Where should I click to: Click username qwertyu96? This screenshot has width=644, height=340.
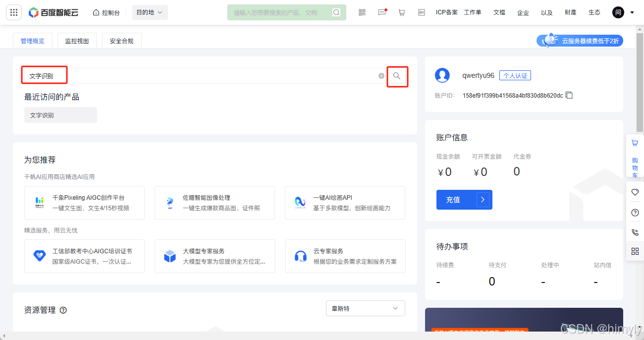pyautogui.click(x=478, y=75)
